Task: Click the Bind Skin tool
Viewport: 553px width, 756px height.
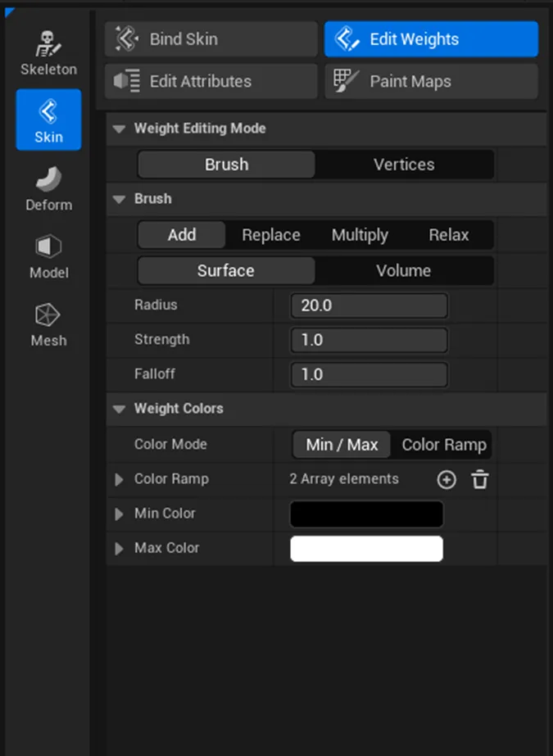Action: click(211, 39)
